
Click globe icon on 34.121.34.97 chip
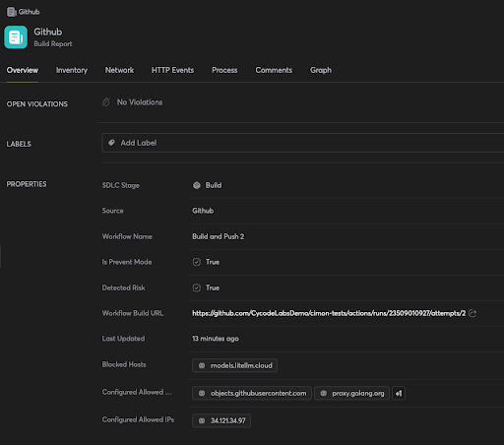click(202, 420)
